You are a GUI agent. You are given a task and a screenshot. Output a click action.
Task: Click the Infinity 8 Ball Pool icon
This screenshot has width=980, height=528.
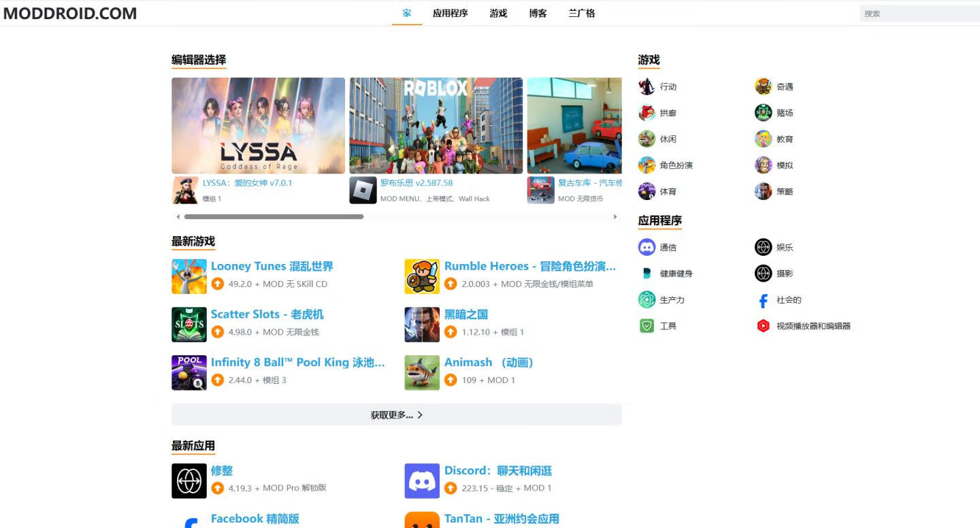(189, 373)
